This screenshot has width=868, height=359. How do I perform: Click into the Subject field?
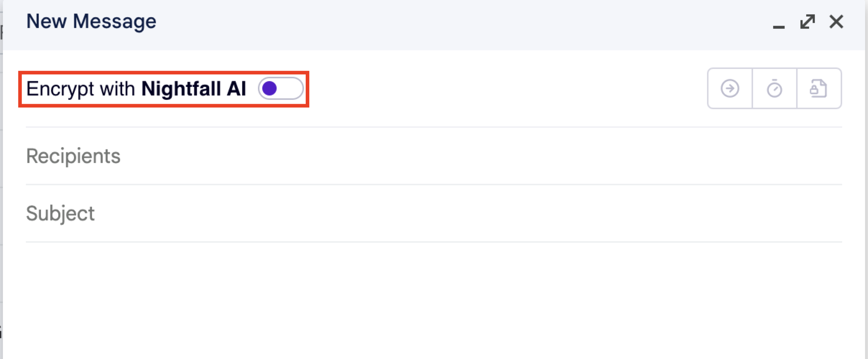coord(431,213)
